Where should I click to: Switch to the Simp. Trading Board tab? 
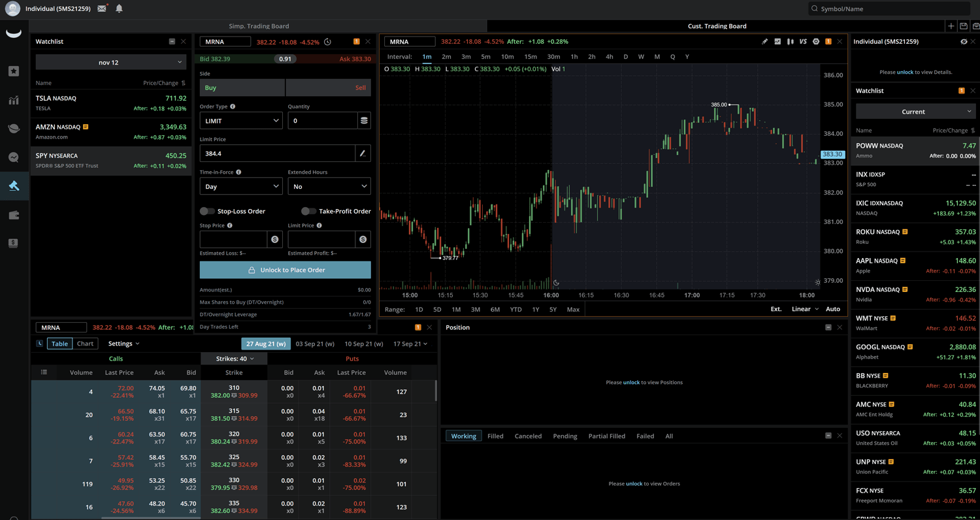click(x=259, y=26)
